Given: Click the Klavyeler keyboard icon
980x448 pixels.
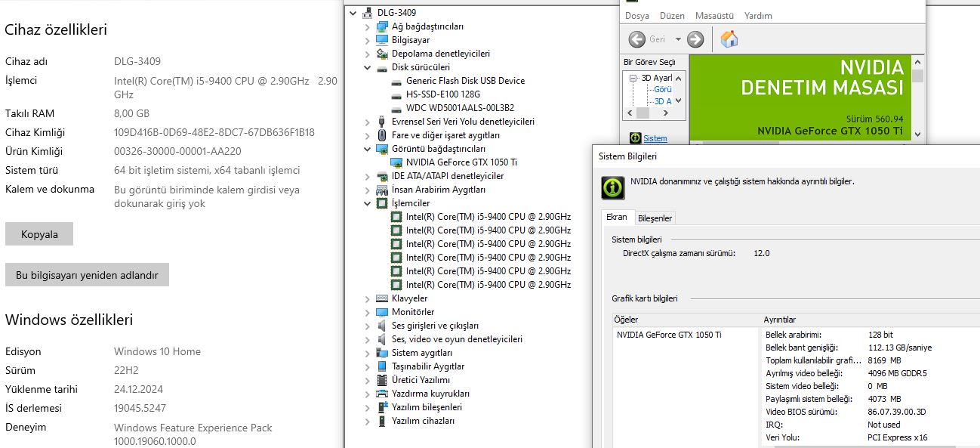Looking at the screenshot, I should tap(382, 298).
